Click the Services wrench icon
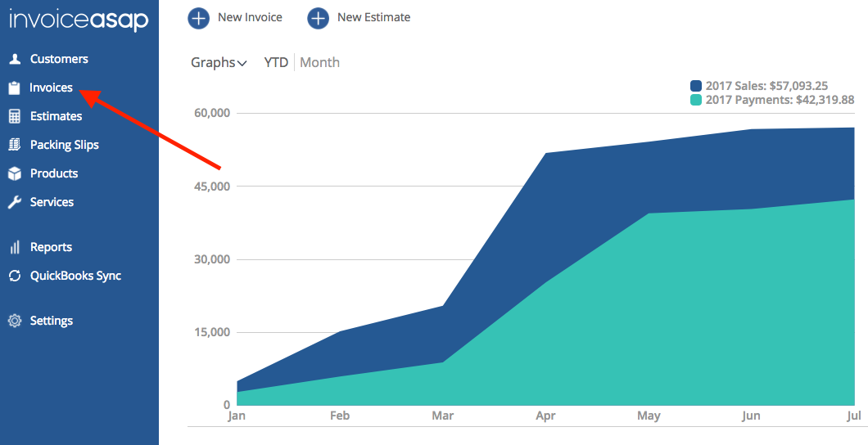 (x=14, y=202)
